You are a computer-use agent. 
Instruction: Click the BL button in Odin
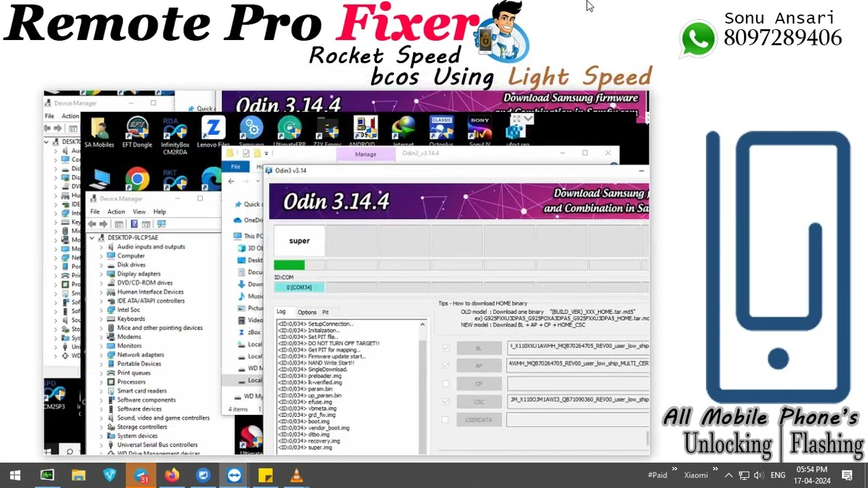[479, 348]
